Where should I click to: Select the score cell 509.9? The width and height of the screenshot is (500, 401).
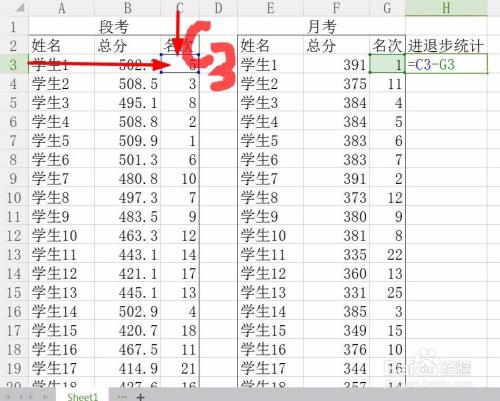click(x=127, y=140)
